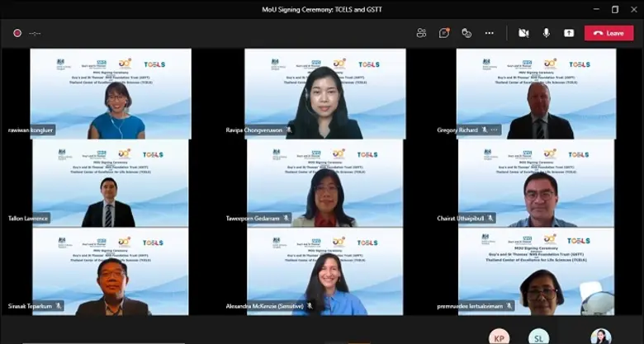Click the name label Ravipa Chongveruwon

253,130
